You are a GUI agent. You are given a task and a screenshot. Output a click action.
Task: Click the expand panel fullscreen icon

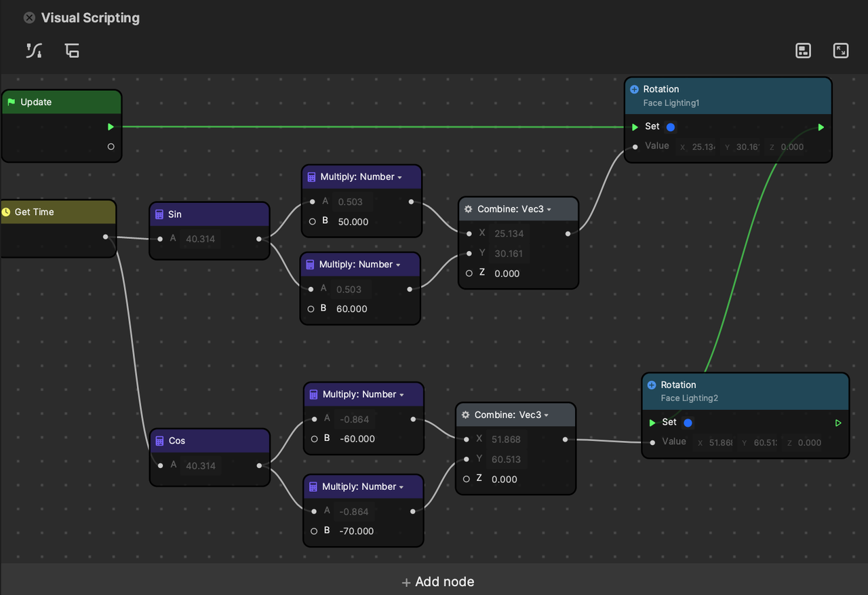841,51
